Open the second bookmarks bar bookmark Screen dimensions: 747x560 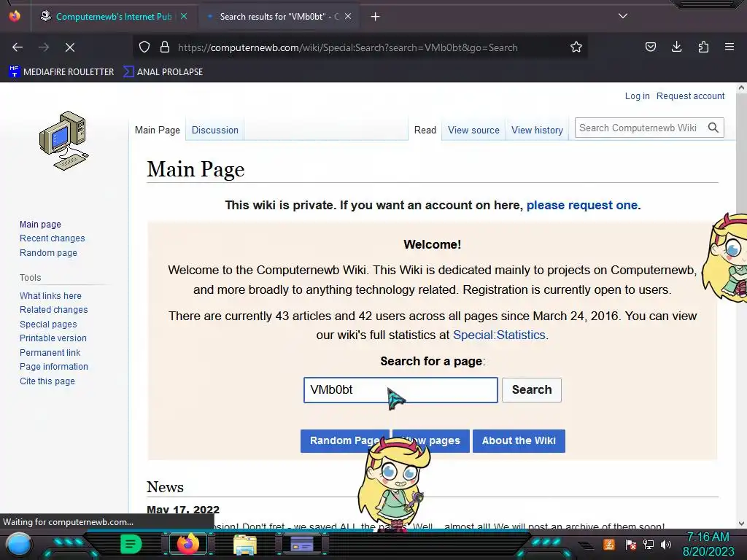pos(163,72)
